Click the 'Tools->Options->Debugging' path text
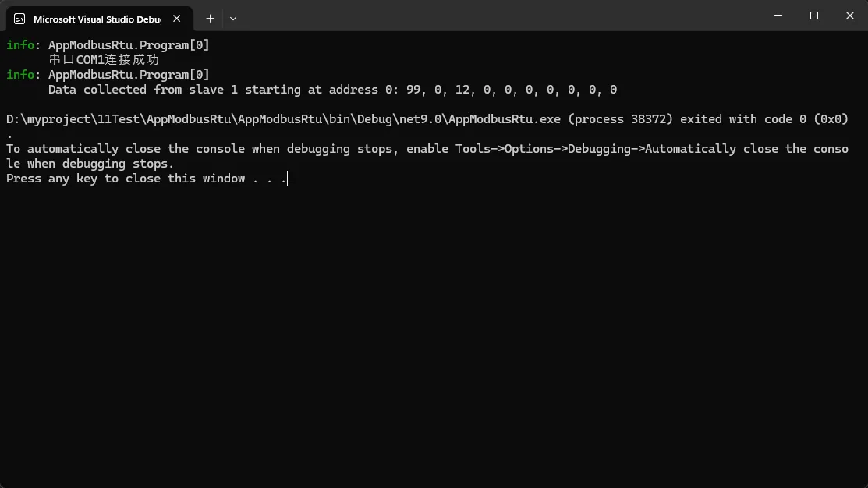 540,149
